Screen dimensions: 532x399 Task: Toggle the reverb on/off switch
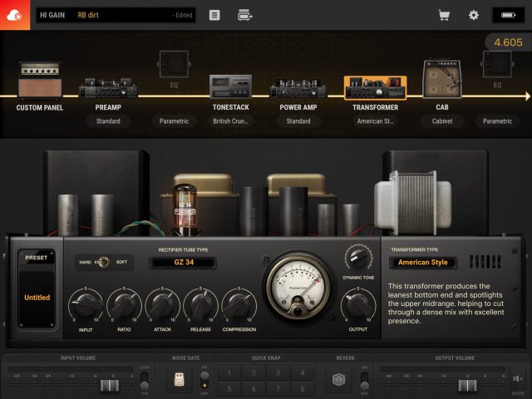[x=362, y=380]
